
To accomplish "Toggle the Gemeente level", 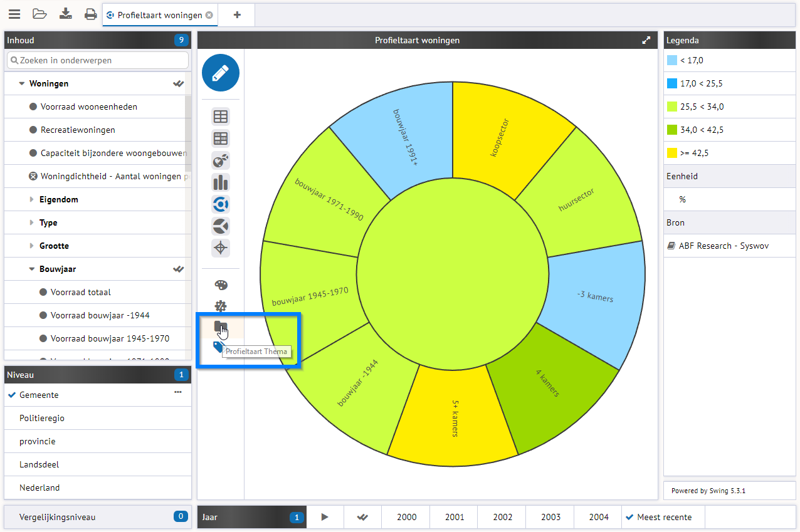I will [x=98, y=395].
